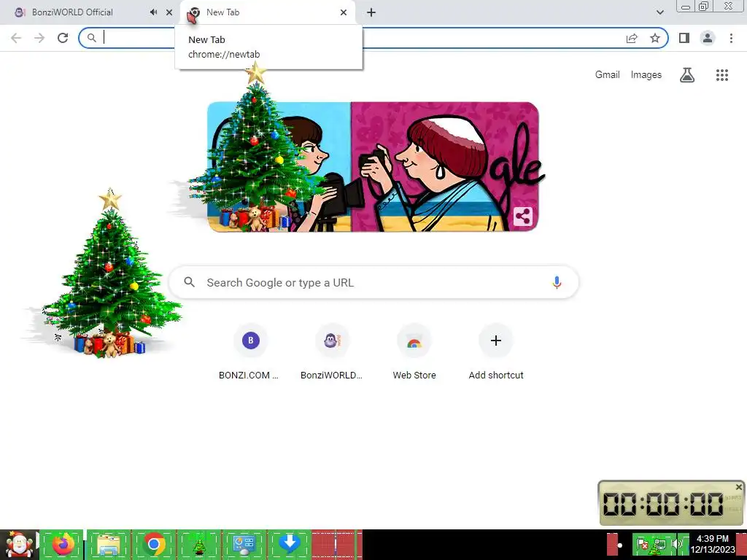
Task: Open the Web Store shortcut
Action: (x=414, y=352)
